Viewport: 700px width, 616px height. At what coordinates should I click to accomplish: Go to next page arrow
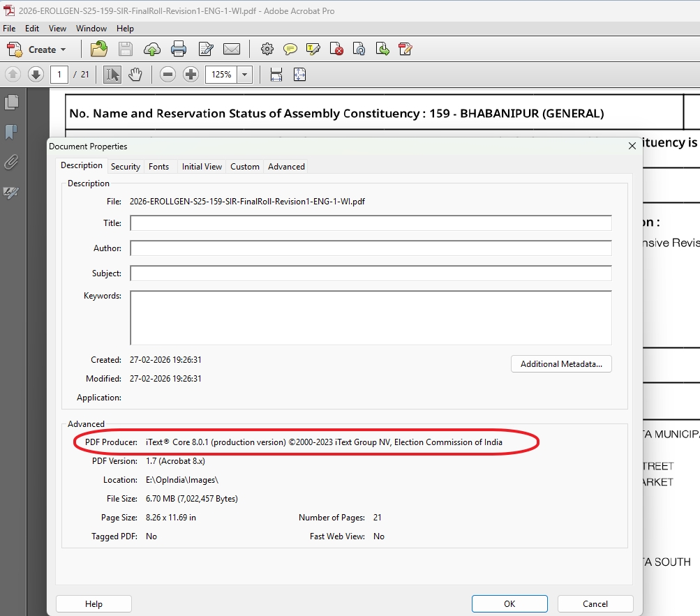pos(36,75)
